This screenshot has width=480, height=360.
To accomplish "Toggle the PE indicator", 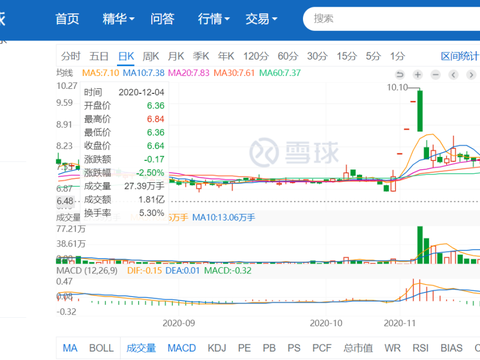I will (244, 348).
